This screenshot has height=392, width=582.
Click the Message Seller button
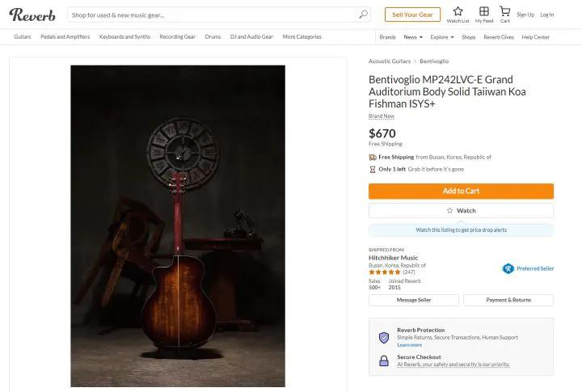pyautogui.click(x=413, y=300)
